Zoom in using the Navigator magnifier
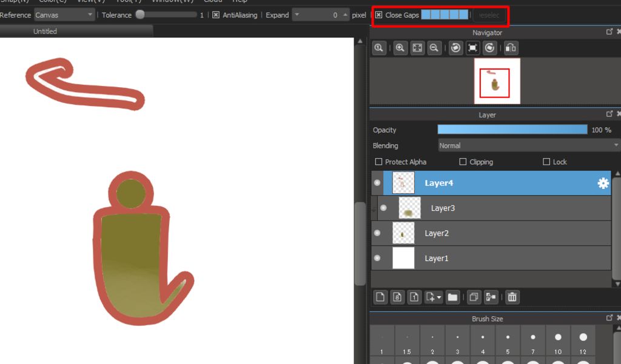Viewport: 621px width, 364px height. click(400, 48)
